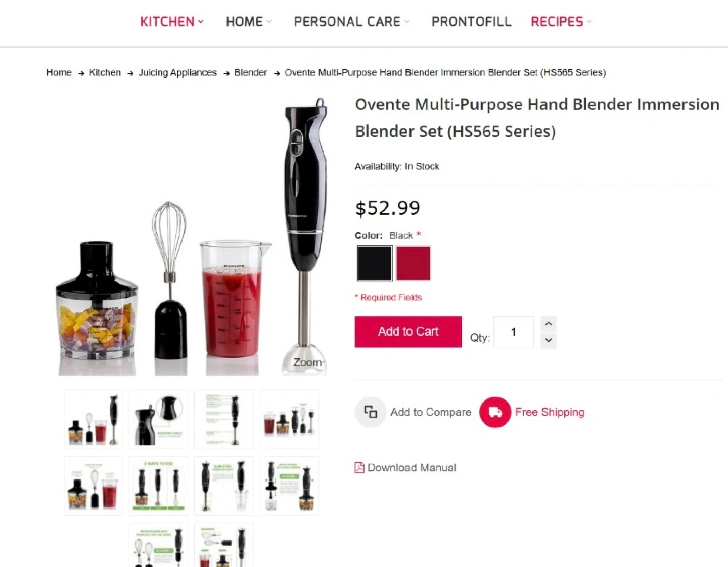Select the red color swatch

413,263
